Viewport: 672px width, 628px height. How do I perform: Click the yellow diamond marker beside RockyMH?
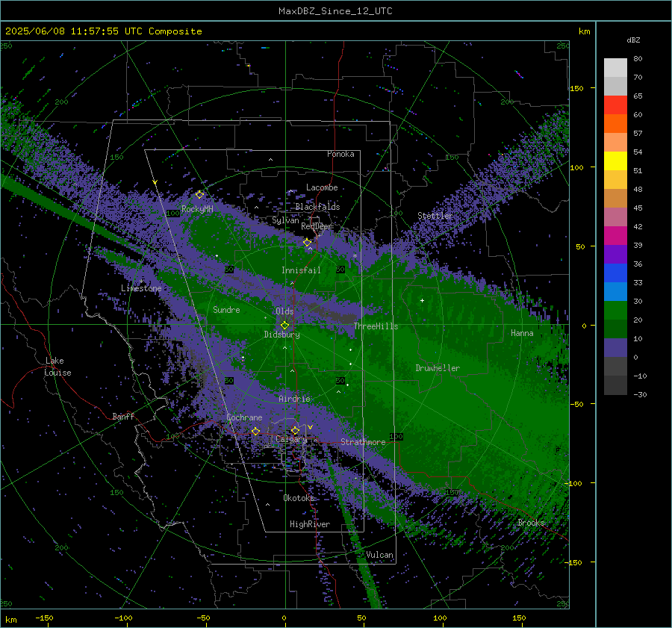tap(199, 195)
